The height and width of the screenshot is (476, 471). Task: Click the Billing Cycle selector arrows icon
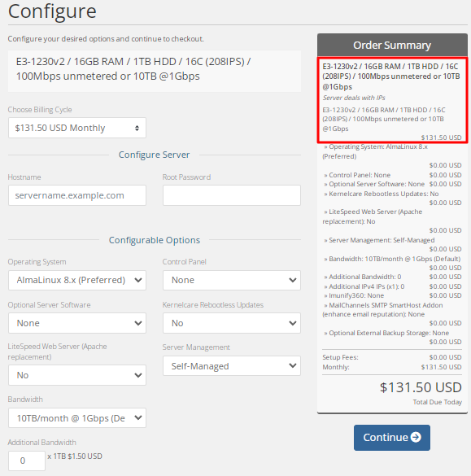coord(137,128)
